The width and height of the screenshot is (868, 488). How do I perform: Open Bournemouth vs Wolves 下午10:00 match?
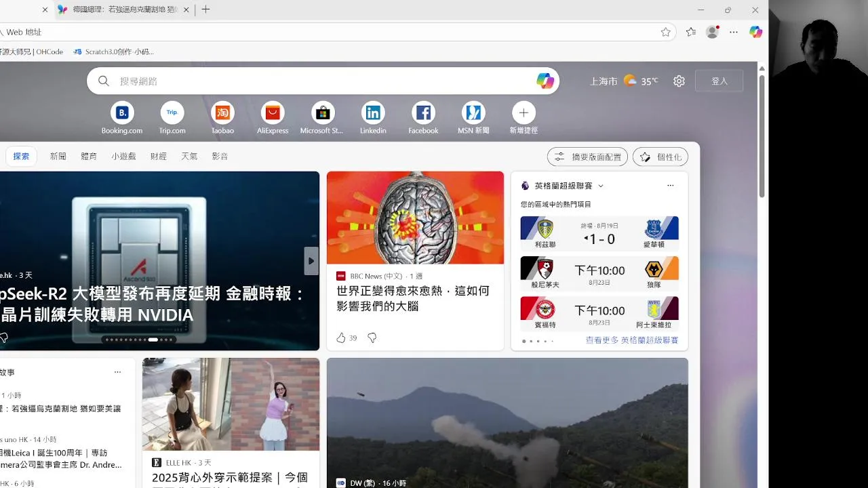click(599, 273)
